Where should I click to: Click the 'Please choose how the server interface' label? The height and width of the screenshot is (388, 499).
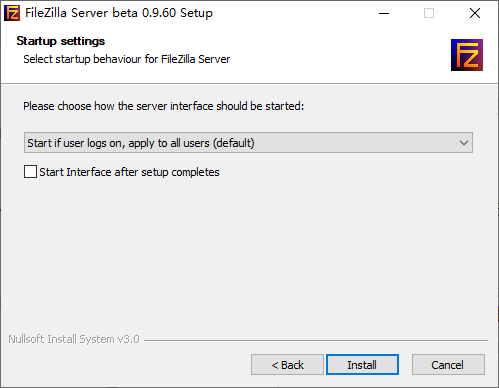point(164,106)
